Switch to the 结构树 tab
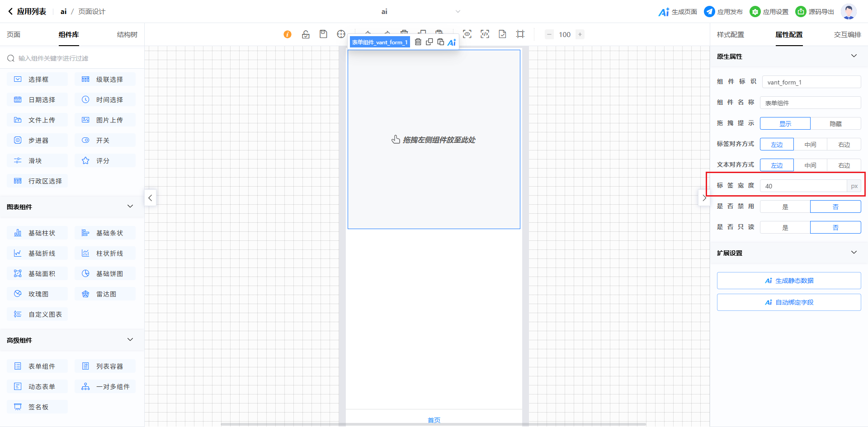This screenshot has height=427, width=868. tap(127, 35)
